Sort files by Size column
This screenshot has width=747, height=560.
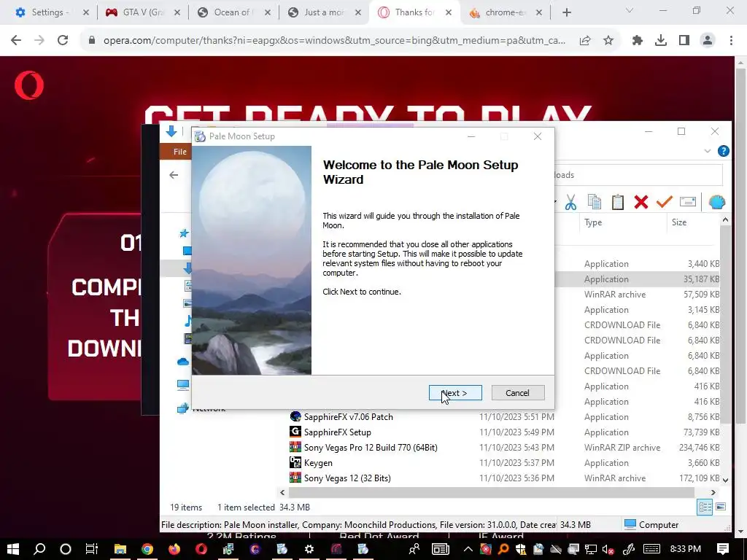[679, 222]
